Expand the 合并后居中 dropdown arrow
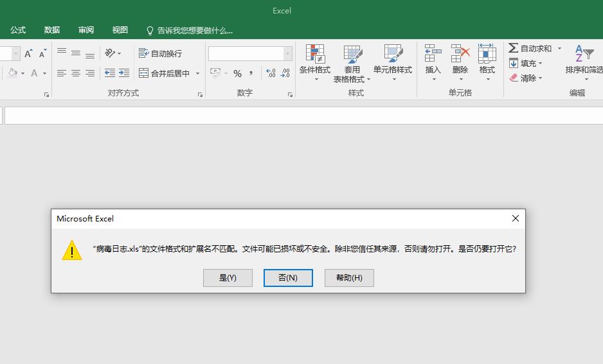The height and width of the screenshot is (364, 603). 197,73
